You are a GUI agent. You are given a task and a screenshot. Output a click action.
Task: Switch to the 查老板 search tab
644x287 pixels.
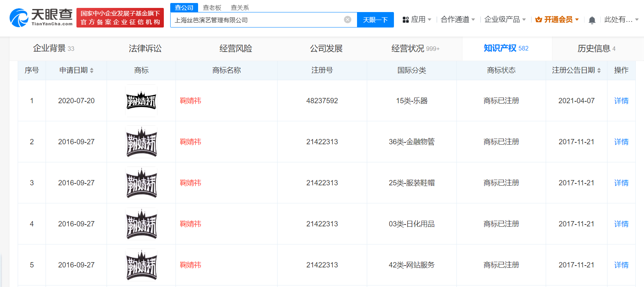pyautogui.click(x=212, y=8)
